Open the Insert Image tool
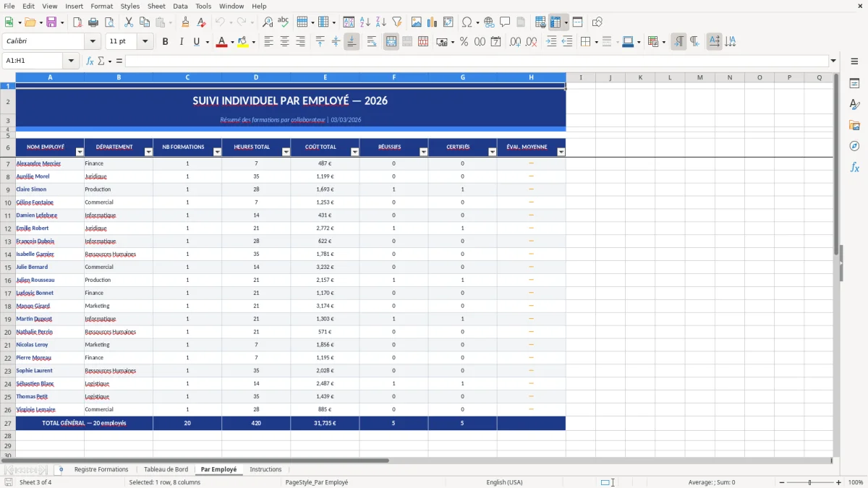Image resolution: width=868 pixels, height=488 pixels. (x=417, y=21)
